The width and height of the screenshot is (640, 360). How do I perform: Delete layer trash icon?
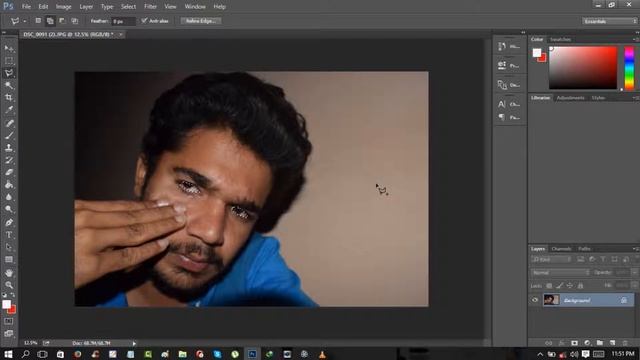625,343
